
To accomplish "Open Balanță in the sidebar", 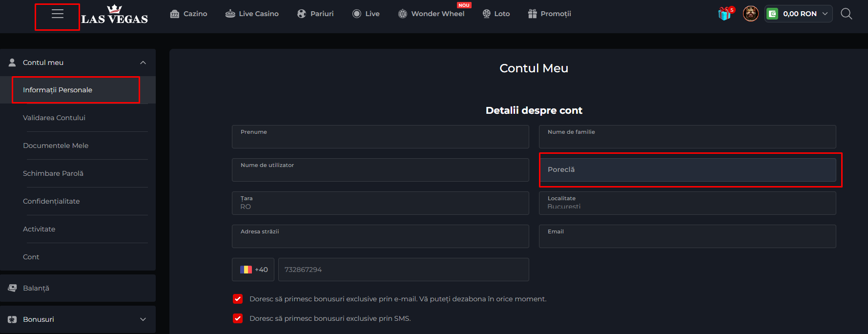I will pos(36,288).
